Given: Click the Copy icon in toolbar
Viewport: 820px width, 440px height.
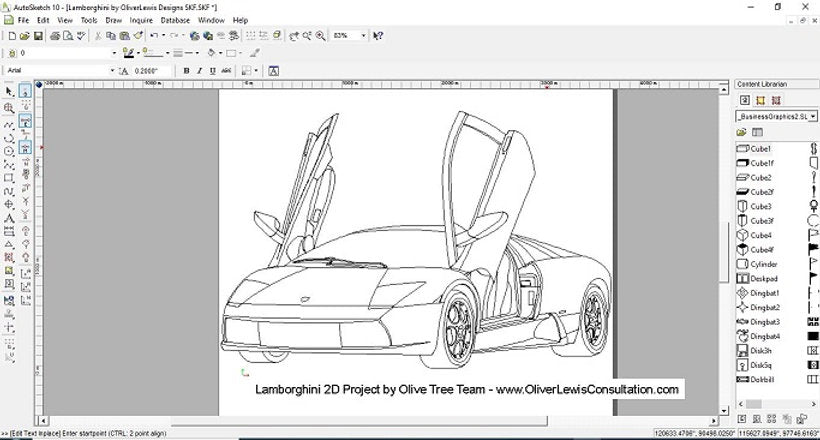Looking at the screenshot, I should (110, 35).
